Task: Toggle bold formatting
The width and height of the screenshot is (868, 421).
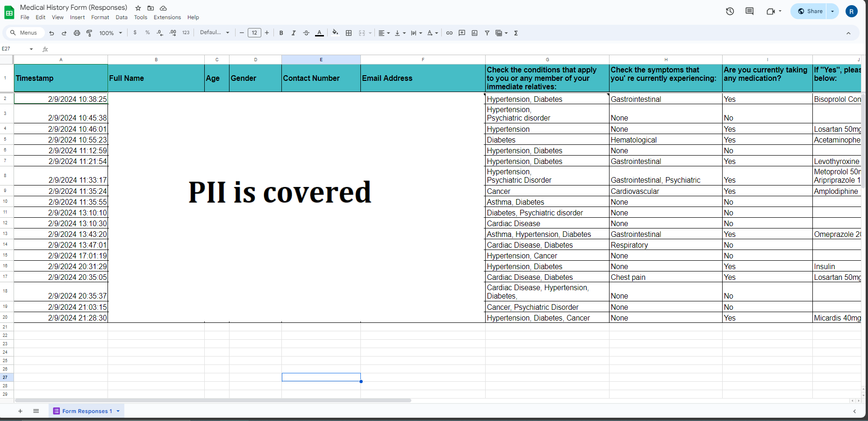Action: (281, 33)
